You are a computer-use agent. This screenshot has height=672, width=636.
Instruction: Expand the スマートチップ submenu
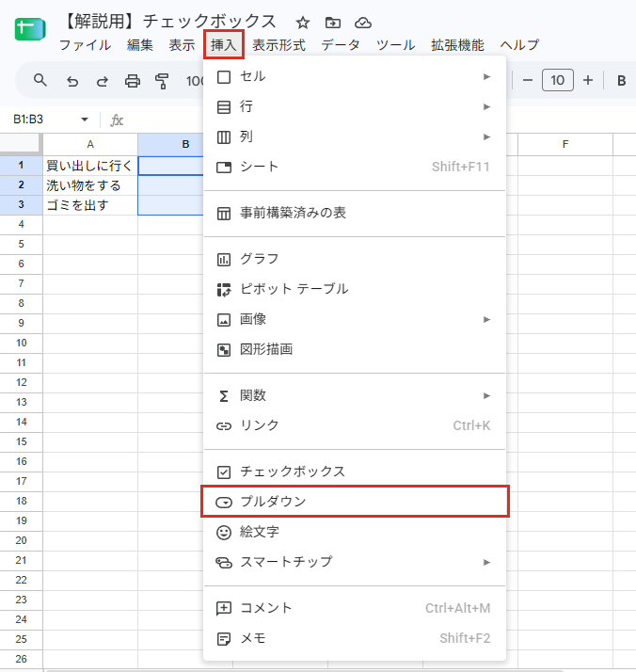point(354,562)
